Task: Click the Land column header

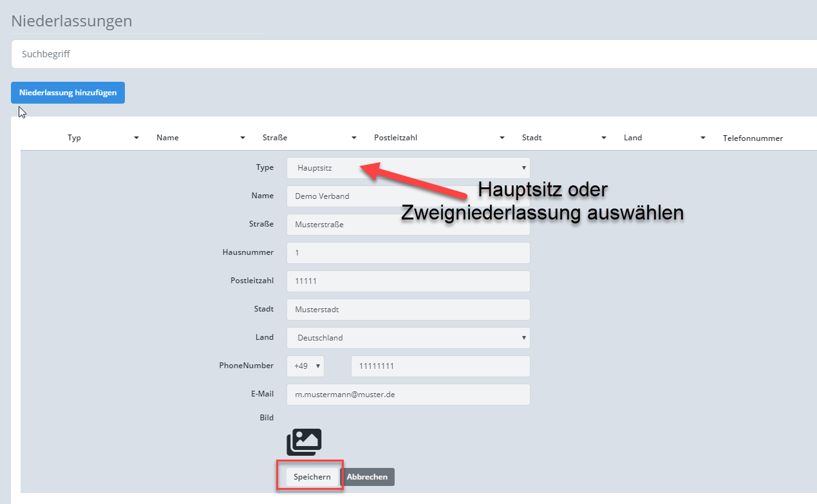Action: pyautogui.click(x=633, y=138)
